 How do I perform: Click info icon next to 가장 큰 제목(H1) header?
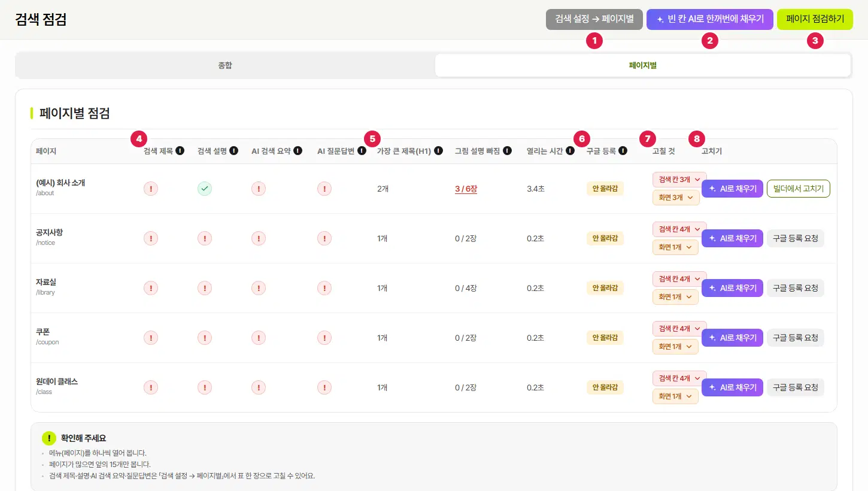pos(438,151)
